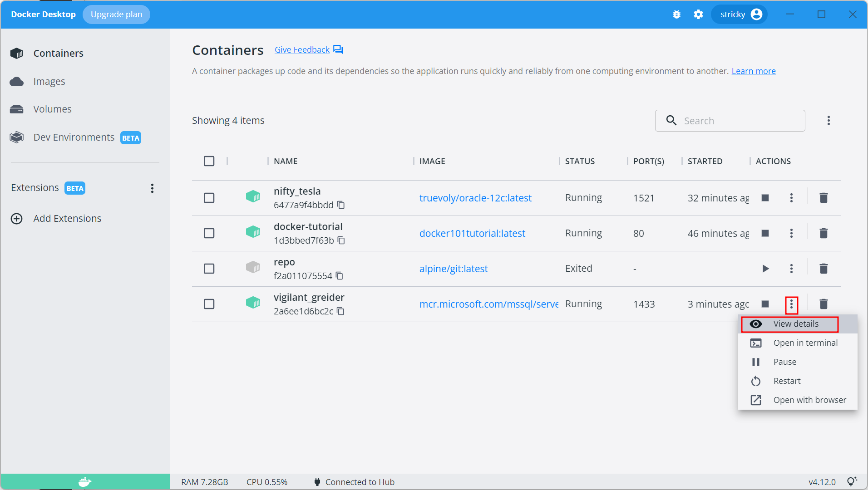The width and height of the screenshot is (868, 490).
Task: Click the CPU 0.55% status entry
Action: 267,482
